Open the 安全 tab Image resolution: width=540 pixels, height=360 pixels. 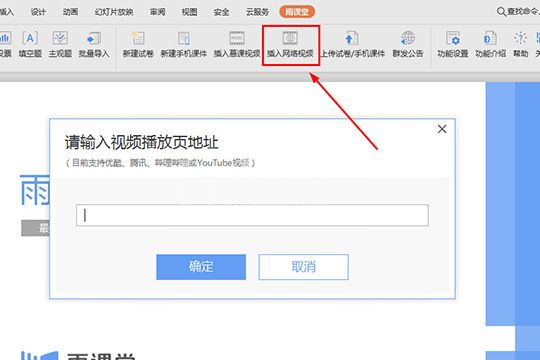tap(221, 12)
